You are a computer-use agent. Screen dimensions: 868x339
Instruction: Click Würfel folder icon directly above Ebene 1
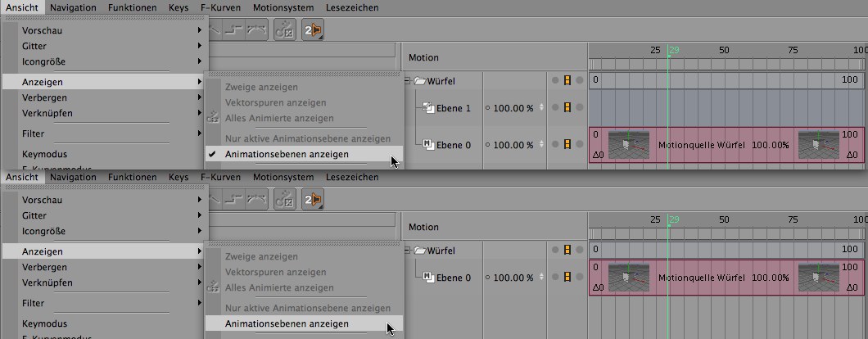point(420,81)
